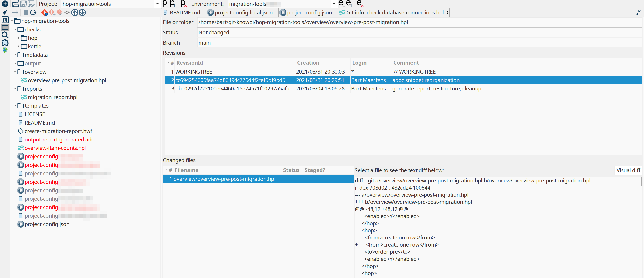This screenshot has width=644, height=278.
Task: Expand the templates folder
Action: (15, 106)
